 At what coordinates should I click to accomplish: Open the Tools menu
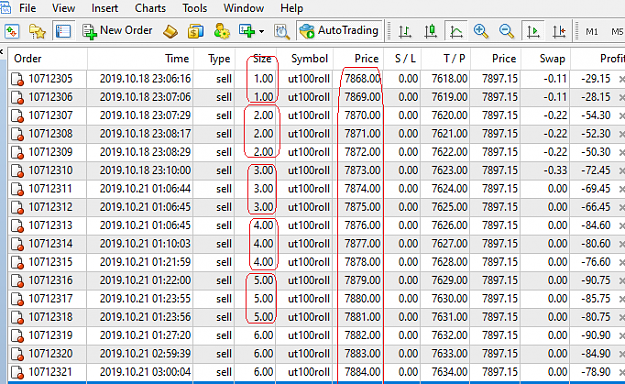pyautogui.click(x=195, y=8)
